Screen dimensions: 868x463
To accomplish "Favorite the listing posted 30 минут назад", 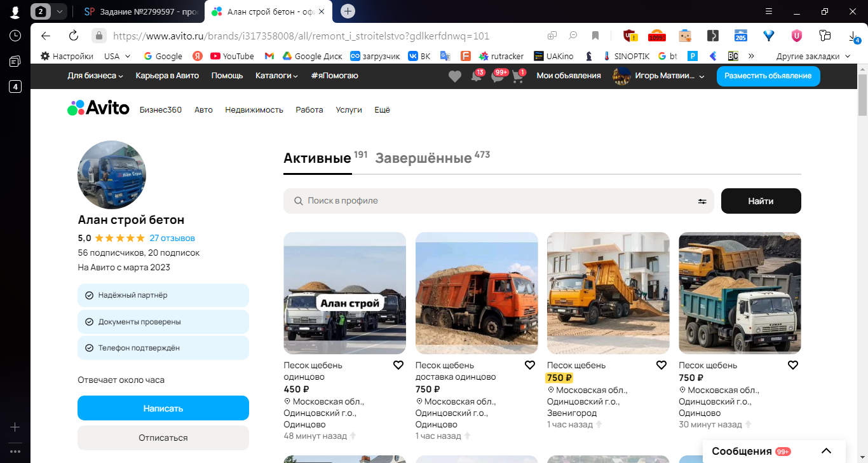I will (x=793, y=365).
